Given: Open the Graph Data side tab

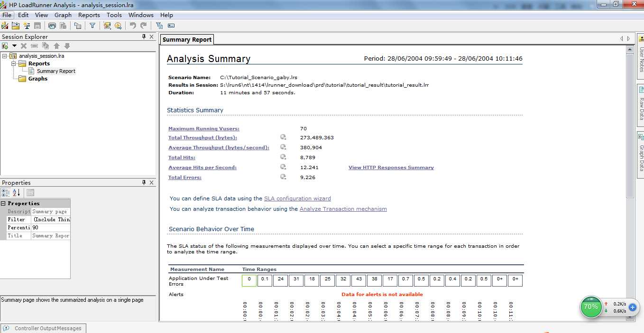Looking at the screenshot, I should tap(641, 154).
